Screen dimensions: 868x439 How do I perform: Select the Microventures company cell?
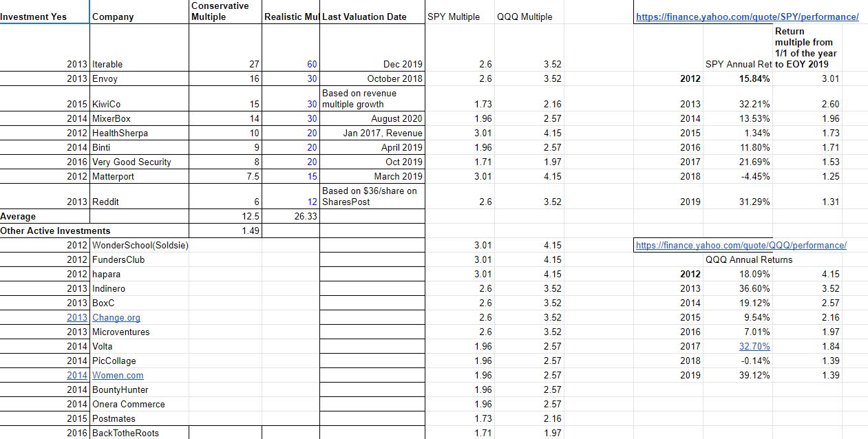139,332
